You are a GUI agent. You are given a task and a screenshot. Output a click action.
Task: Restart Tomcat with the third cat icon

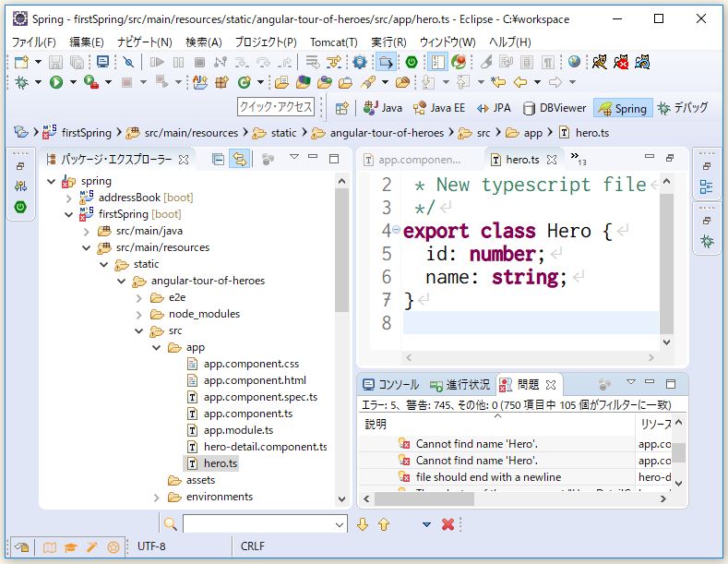point(642,62)
